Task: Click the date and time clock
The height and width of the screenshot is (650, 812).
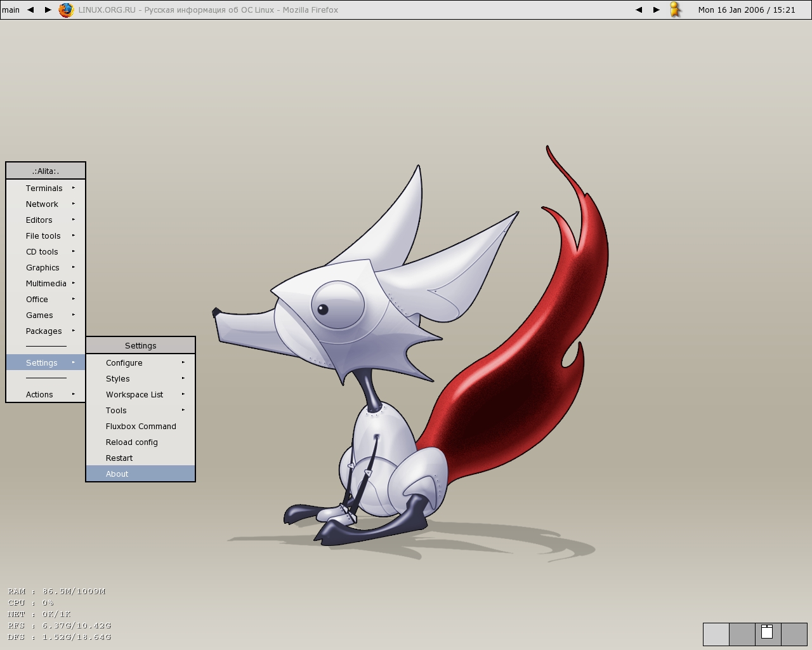Action: click(747, 10)
